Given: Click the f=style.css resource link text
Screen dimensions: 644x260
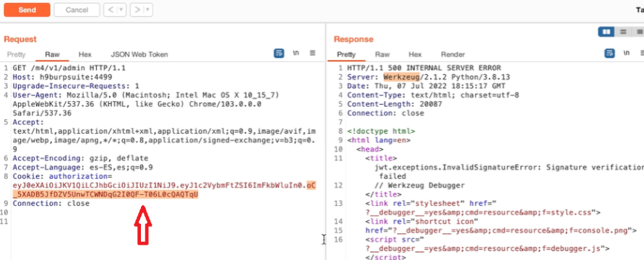Looking at the screenshot, I should tap(567, 212).
